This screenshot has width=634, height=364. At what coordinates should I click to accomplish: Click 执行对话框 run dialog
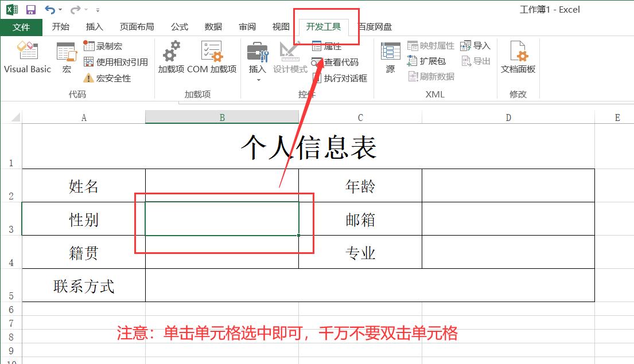click(x=340, y=78)
